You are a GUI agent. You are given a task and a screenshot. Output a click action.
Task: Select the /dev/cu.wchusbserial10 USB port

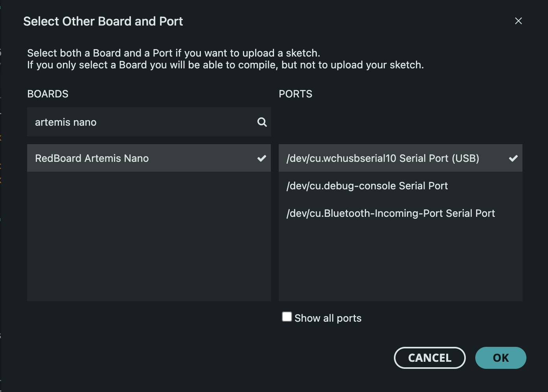coord(382,158)
